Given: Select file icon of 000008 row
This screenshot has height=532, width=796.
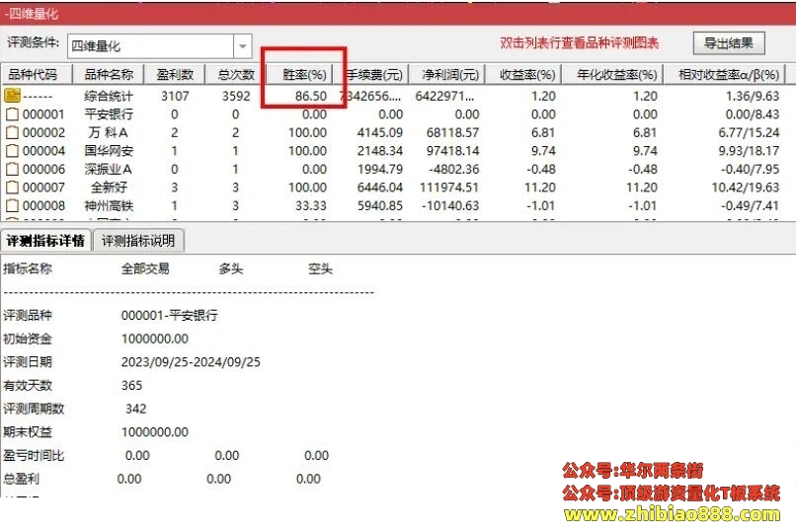Looking at the screenshot, I should coord(12,205).
